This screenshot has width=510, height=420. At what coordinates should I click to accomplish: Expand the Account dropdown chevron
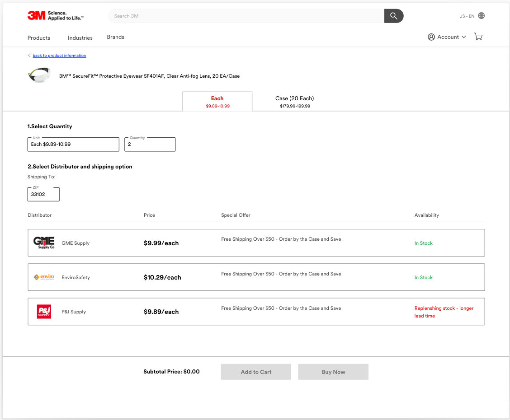(464, 37)
